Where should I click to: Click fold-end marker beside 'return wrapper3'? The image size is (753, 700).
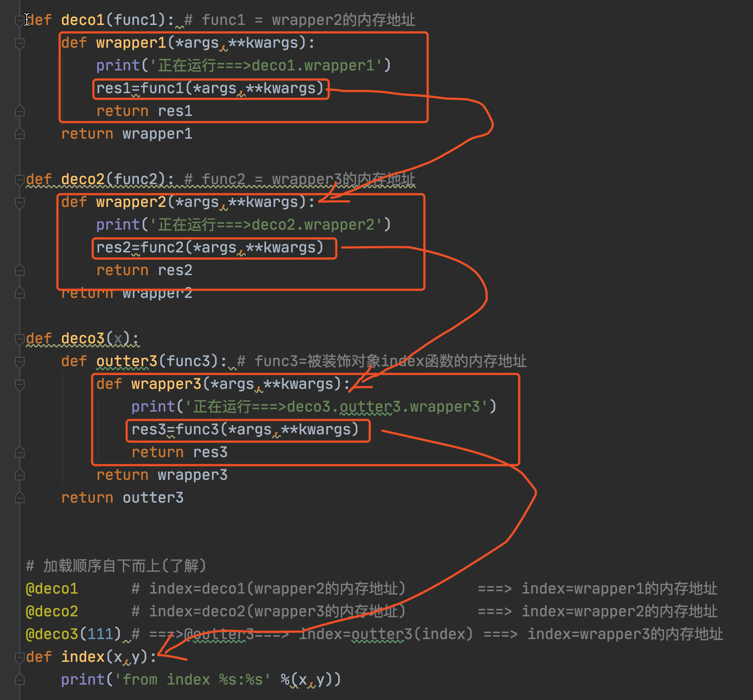[20, 475]
